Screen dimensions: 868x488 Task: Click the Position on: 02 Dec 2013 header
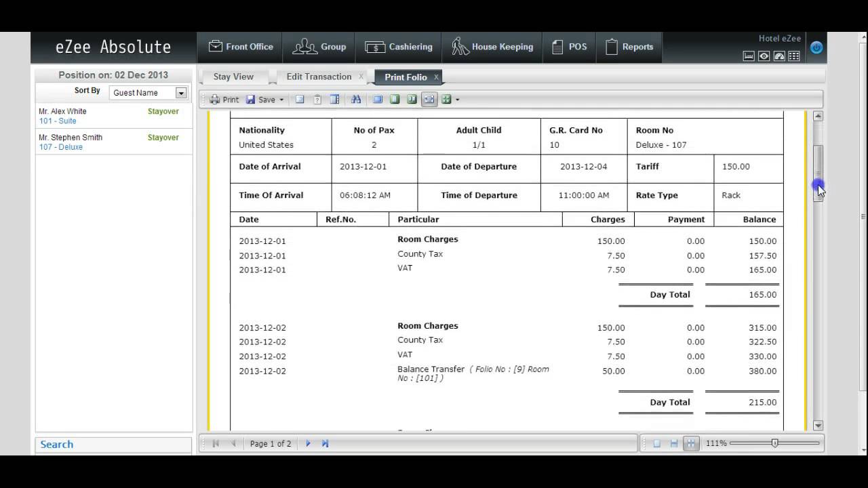click(x=113, y=75)
